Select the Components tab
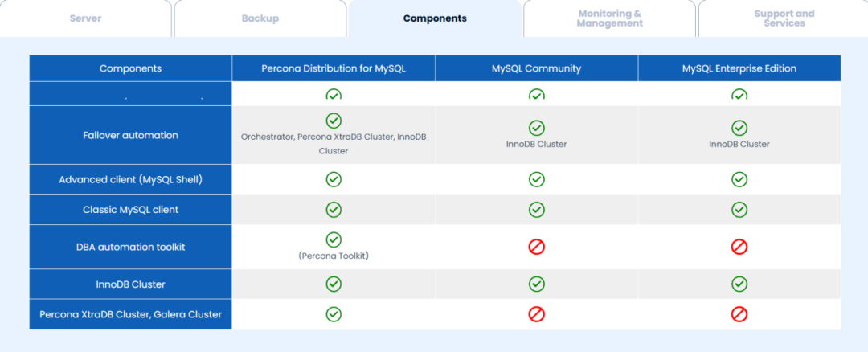868x352 pixels. coord(435,18)
